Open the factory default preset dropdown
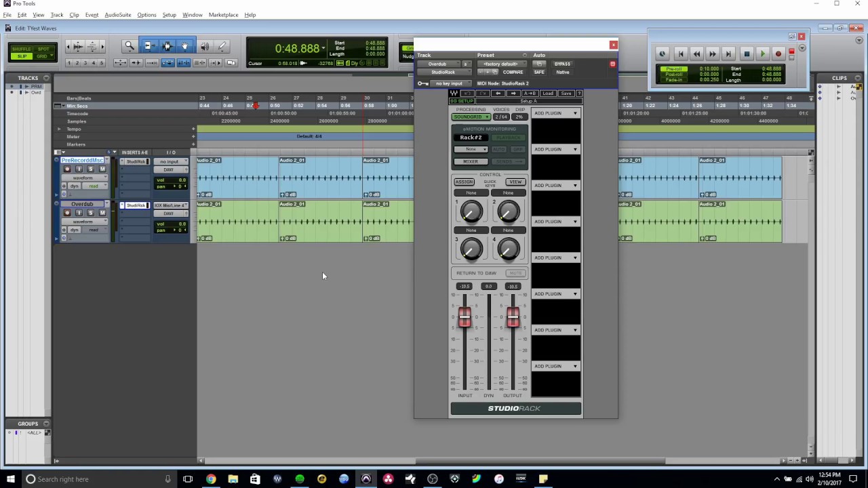The image size is (868, 488). [500, 64]
